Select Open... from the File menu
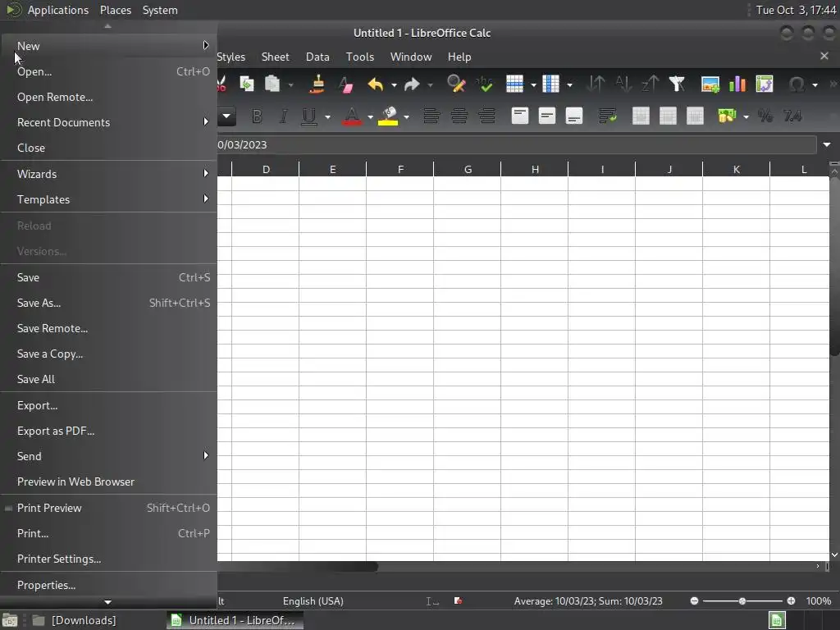Image resolution: width=840 pixels, height=630 pixels. 109,71
